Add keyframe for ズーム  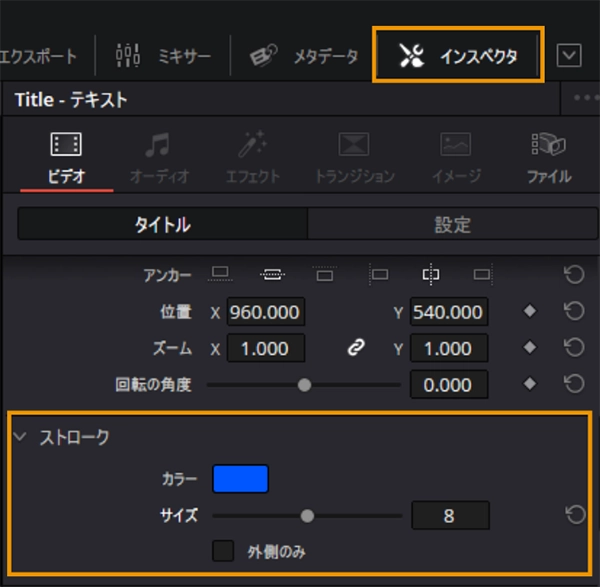pos(530,347)
